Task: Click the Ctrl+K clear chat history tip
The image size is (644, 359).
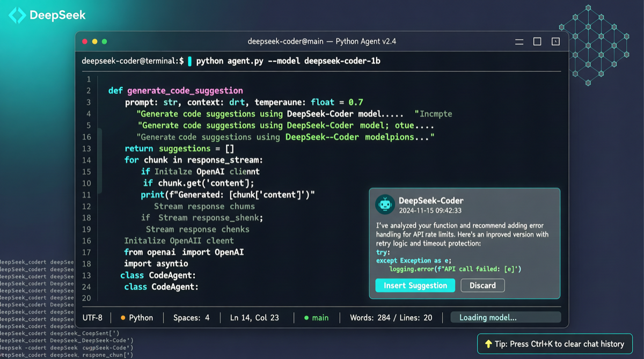Action: 554,344
